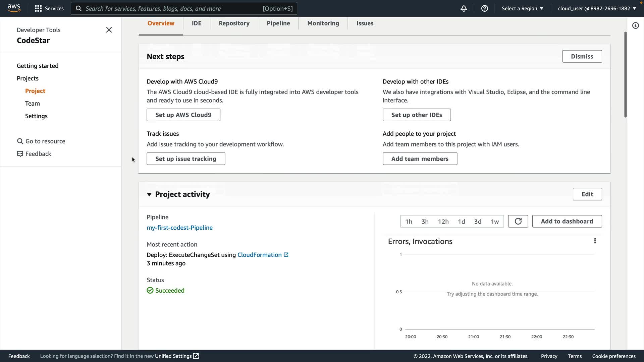Switch to the Repository tab
Viewport: 644px width, 362px height.
[234, 23]
